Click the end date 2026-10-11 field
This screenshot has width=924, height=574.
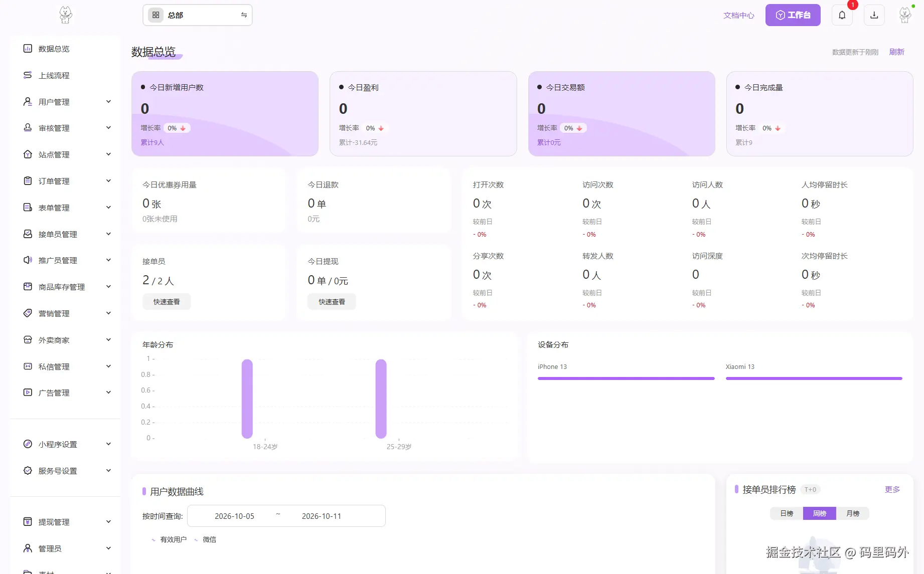click(x=322, y=516)
